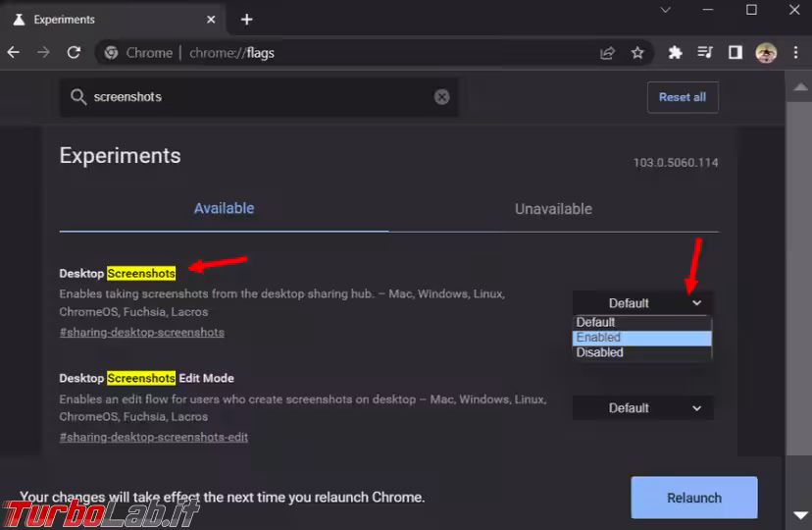Click the scrollbar up arrow

(x=800, y=86)
